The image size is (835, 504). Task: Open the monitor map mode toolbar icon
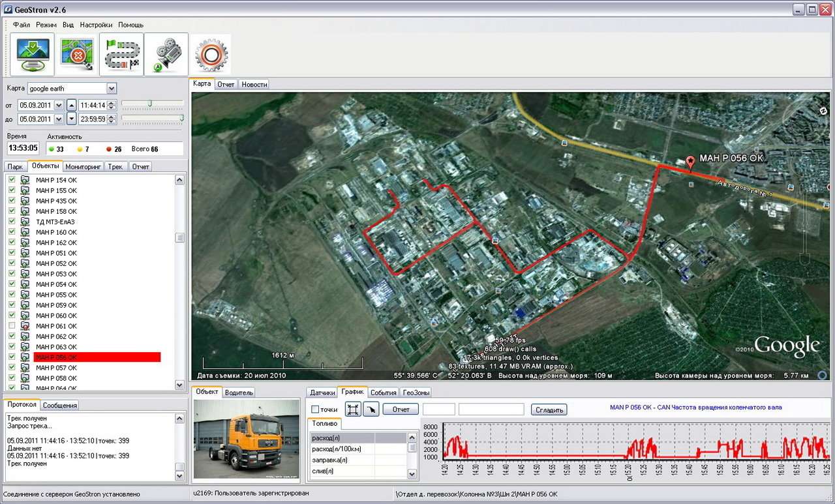point(32,55)
